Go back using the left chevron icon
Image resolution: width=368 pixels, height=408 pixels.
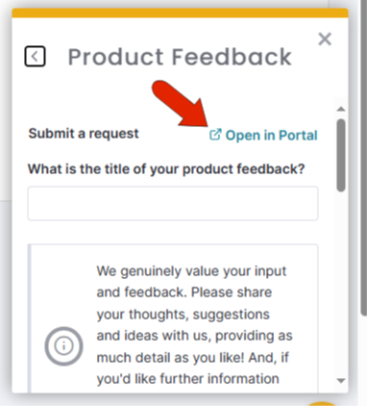coord(35,56)
